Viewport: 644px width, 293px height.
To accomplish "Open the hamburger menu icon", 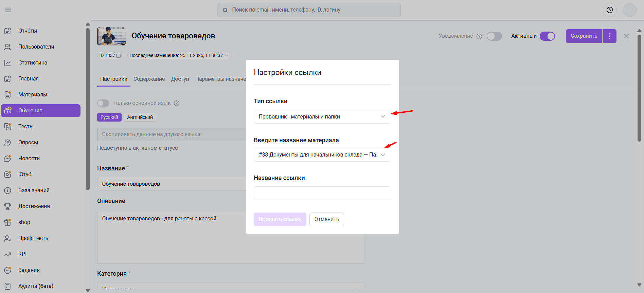I will 8,10.
